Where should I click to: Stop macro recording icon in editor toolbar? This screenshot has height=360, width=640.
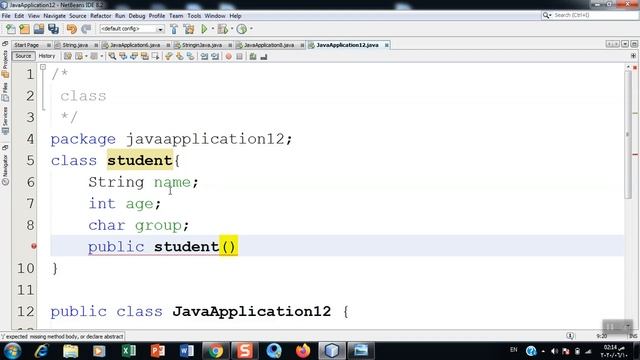(x=240, y=56)
